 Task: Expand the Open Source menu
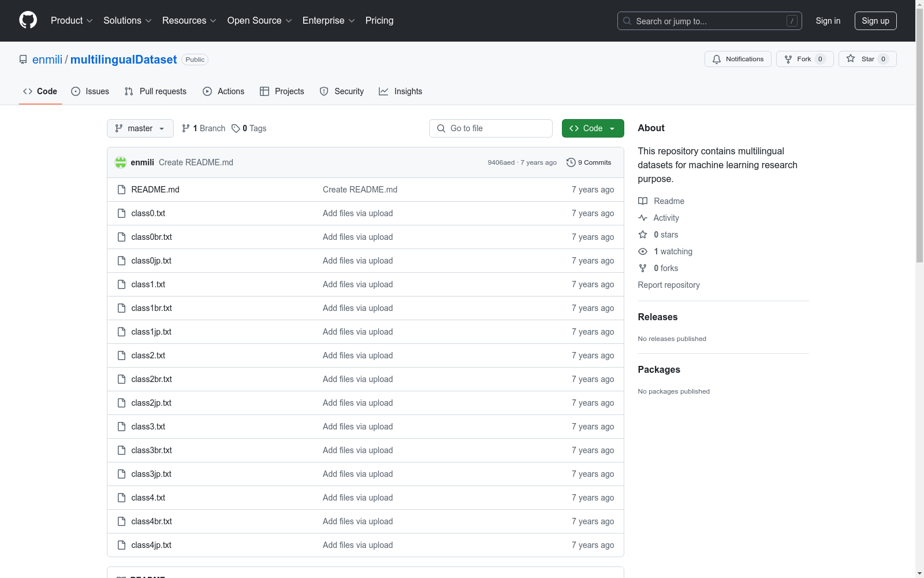[x=259, y=20]
